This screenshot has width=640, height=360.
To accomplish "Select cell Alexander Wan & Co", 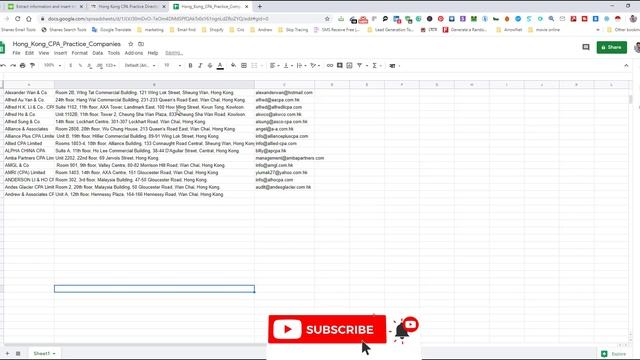I will click(29, 93).
